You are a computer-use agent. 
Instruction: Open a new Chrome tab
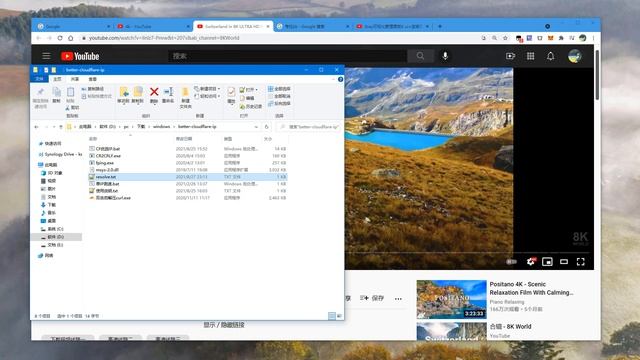point(440,26)
